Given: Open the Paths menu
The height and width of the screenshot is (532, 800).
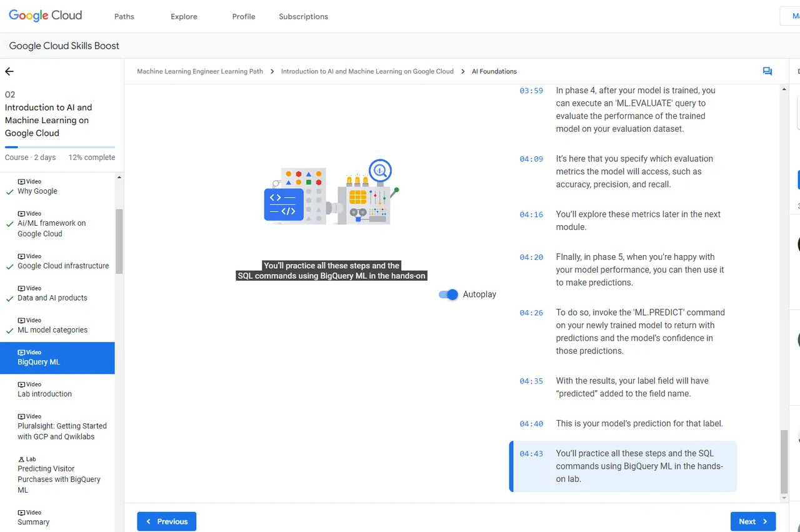Looking at the screenshot, I should pos(124,16).
